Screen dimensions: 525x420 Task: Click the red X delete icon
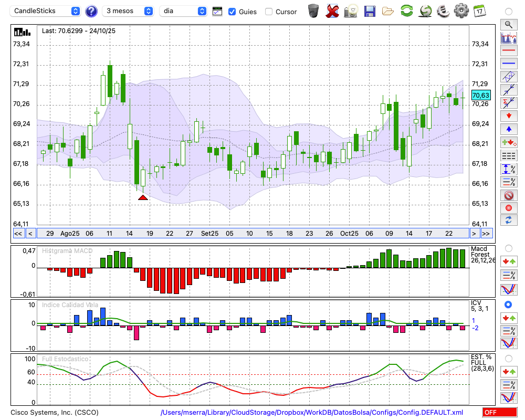[x=332, y=10]
